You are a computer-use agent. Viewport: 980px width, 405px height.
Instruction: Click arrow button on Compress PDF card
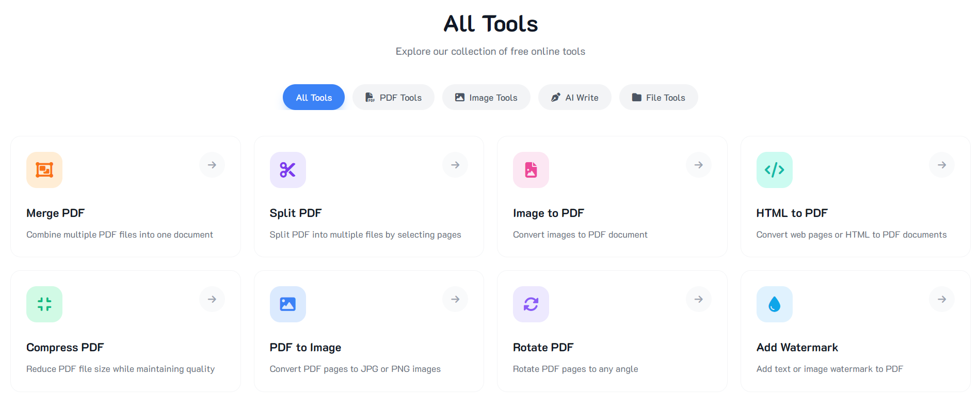pyautogui.click(x=212, y=299)
